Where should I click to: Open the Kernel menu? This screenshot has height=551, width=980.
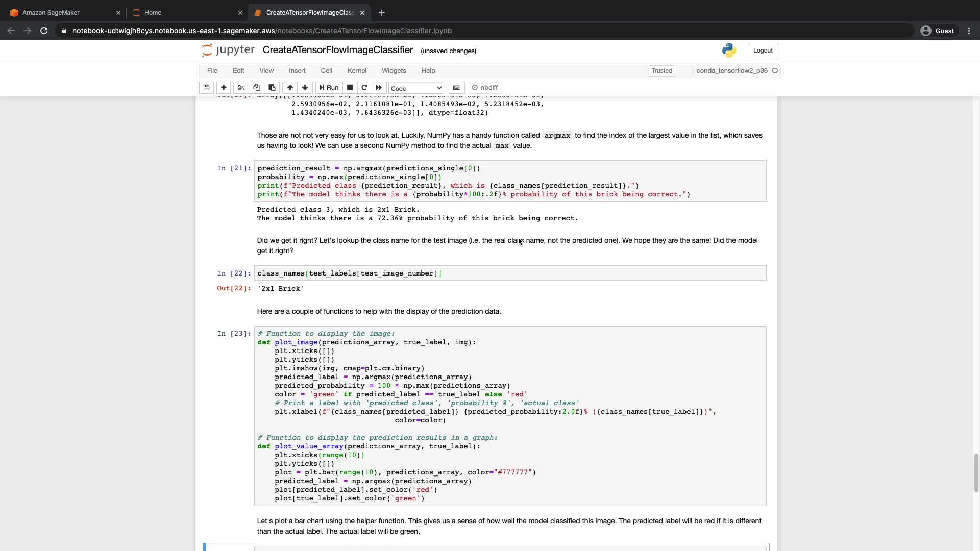click(357, 71)
